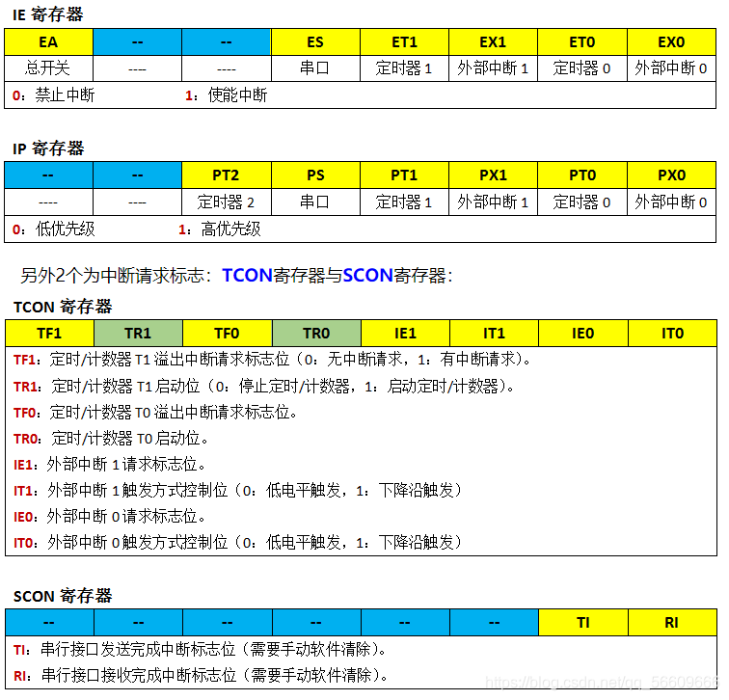The image size is (729, 700).
Task: Click the green TR0 header cell
Action: coord(316,334)
